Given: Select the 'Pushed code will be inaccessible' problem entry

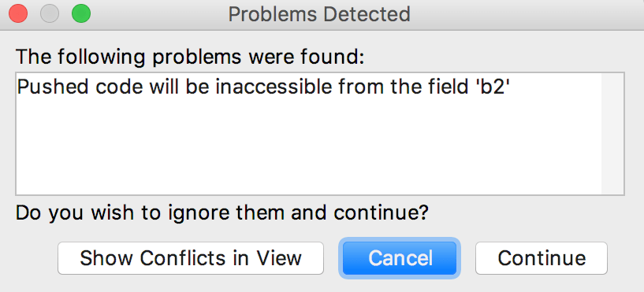Looking at the screenshot, I should point(263,87).
